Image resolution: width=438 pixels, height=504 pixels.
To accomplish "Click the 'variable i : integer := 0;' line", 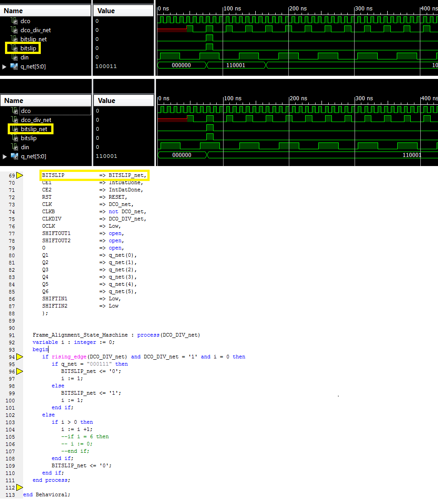I will (73, 342).
